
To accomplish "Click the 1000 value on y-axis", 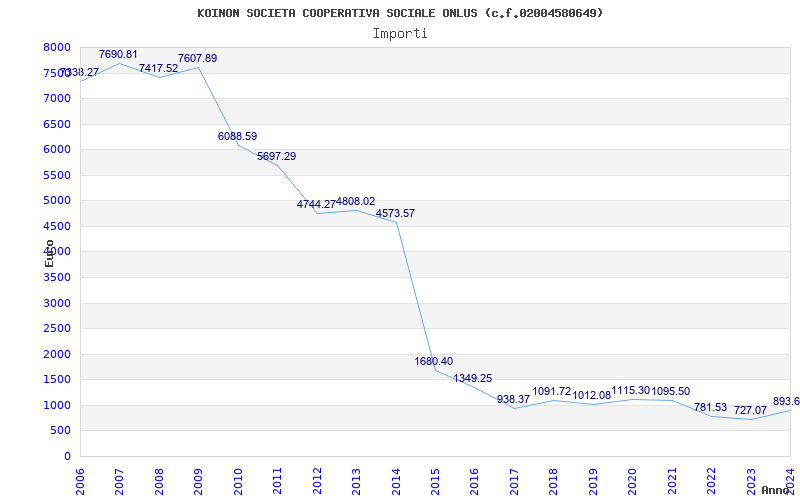I will [x=57, y=405].
